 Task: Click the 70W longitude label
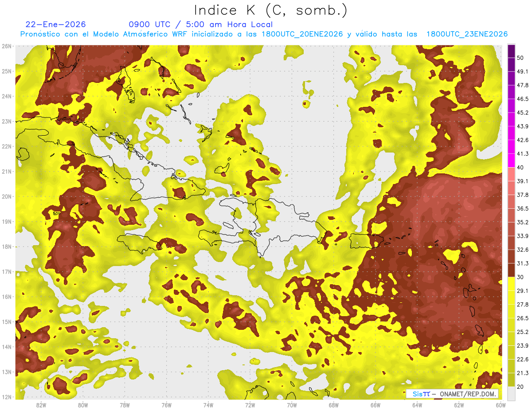292,405
